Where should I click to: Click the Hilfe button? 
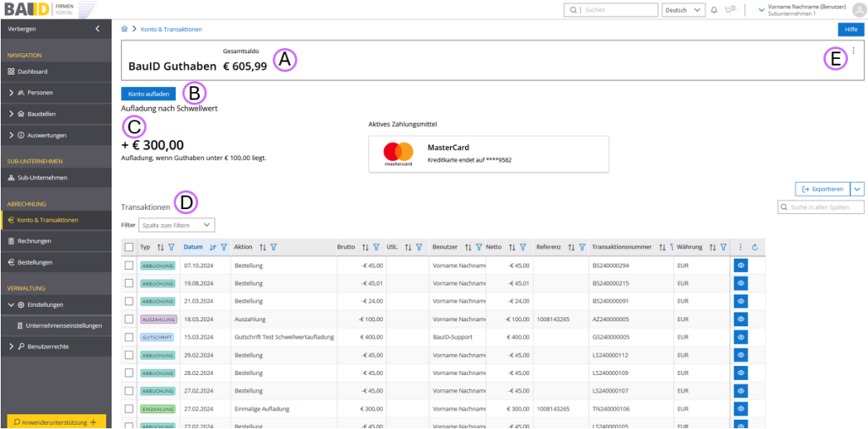(x=851, y=29)
